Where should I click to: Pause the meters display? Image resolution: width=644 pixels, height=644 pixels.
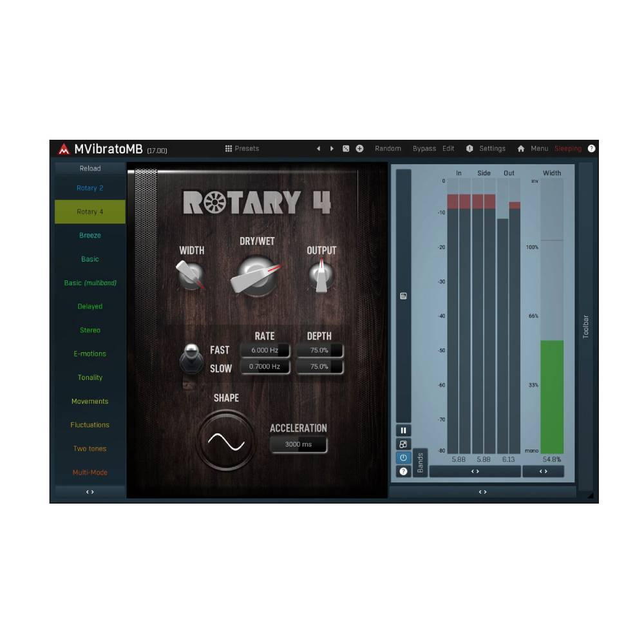tap(404, 431)
